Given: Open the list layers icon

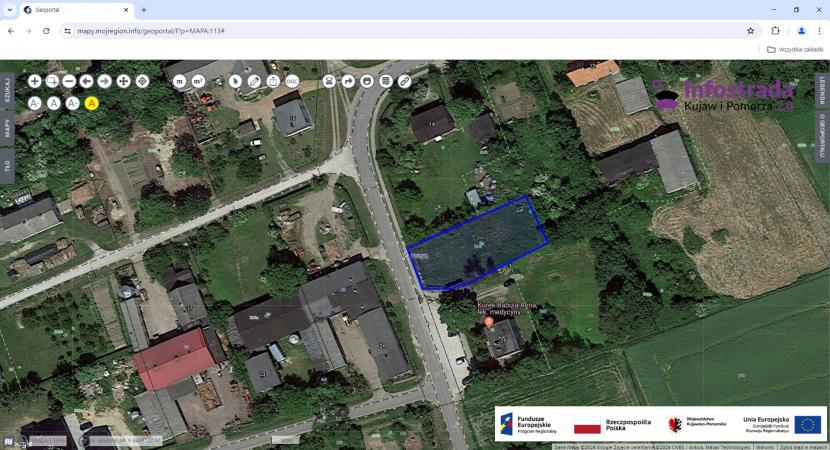Looking at the screenshot, I should (x=386, y=81).
